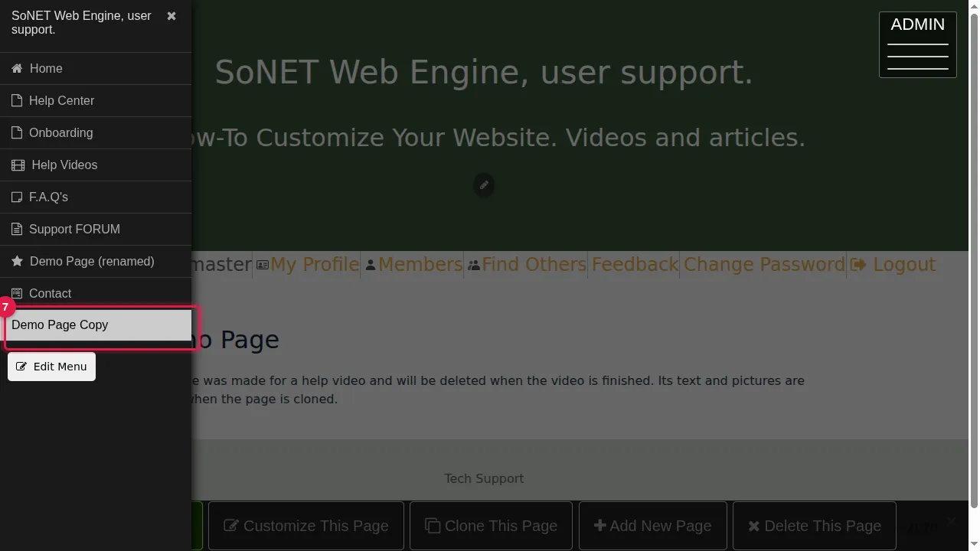Open Home in the sidebar menu
Viewport: 980px width, 551px height.
96,69
